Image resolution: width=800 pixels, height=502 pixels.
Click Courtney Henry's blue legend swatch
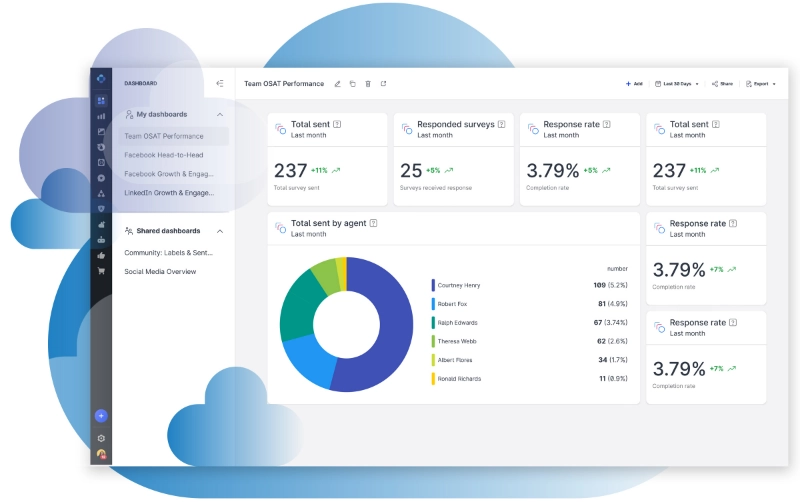(x=433, y=285)
